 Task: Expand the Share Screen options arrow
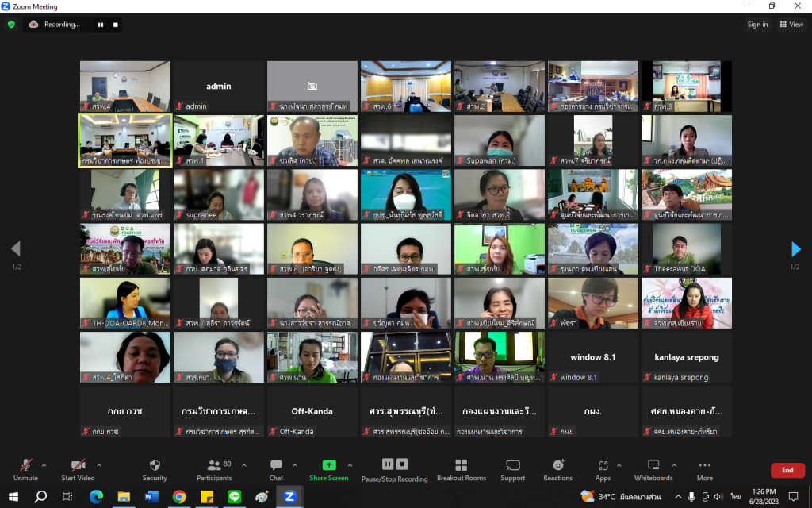350,465
